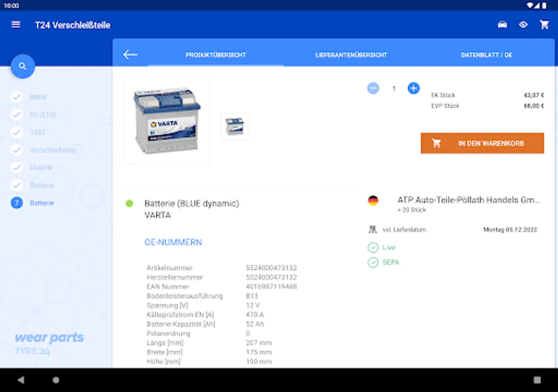
Task: Tap the Android back navigation button
Action: (20, 380)
